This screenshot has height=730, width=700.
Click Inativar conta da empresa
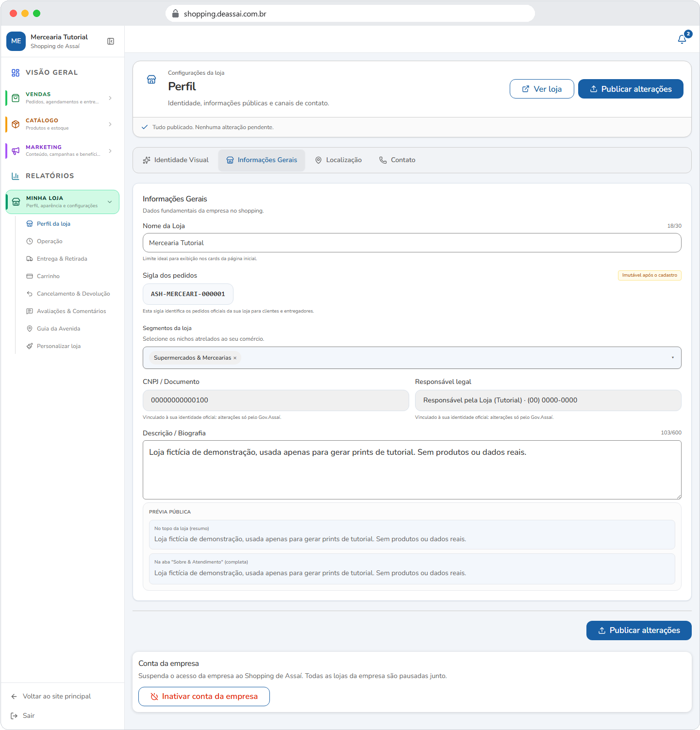point(204,697)
